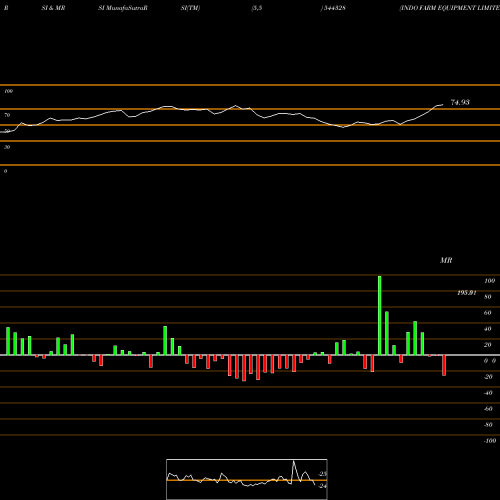Select the INDO FARM EQUIPMENT LIMITE title text
500x500 pixels.
450,8
